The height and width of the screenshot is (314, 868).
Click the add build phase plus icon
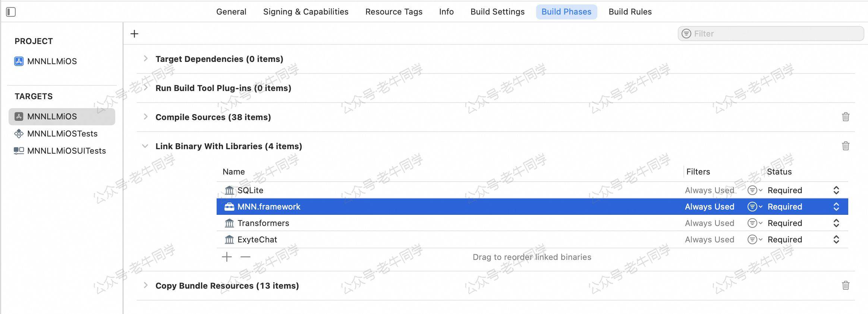(135, 34)
